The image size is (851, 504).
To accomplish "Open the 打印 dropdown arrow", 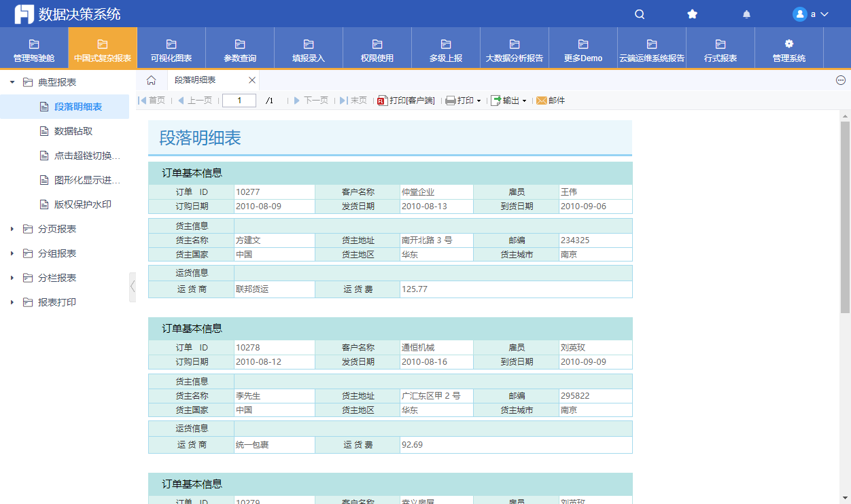I will coord(479,101).
